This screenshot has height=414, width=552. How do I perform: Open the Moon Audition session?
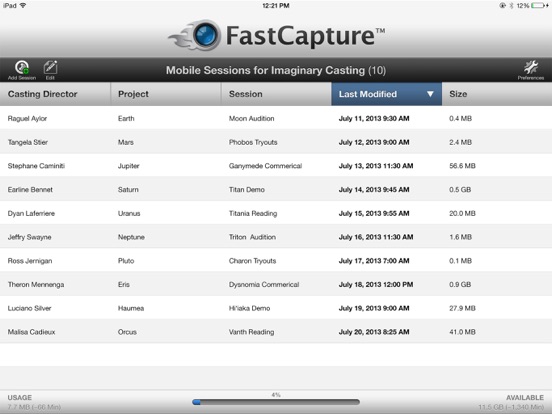click(x=251, y=118)
